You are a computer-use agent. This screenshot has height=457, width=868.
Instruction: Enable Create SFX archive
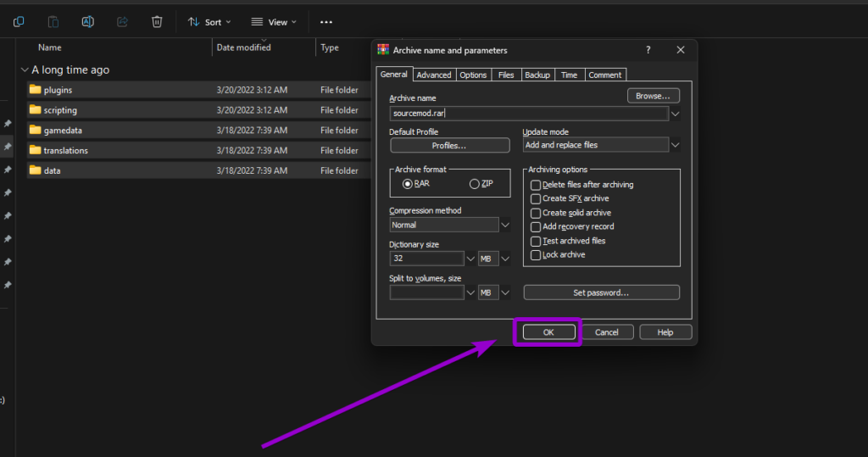click(536, 199)
